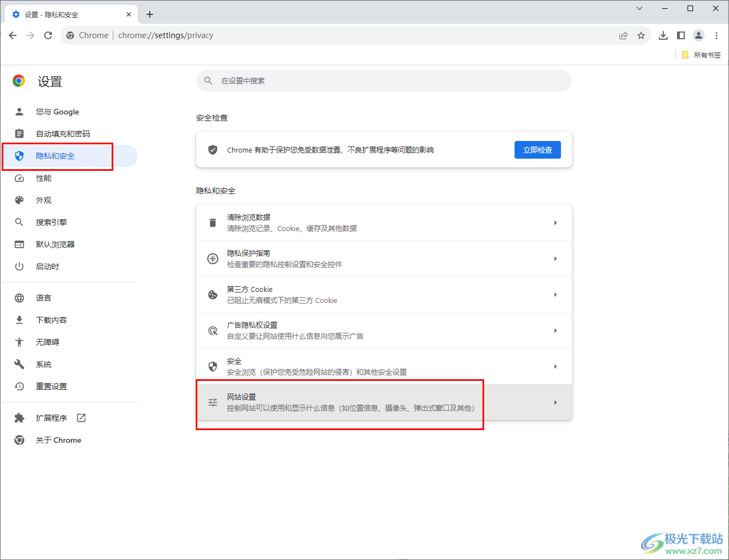Expand the arrow for 网站设置

pos(555,402)
